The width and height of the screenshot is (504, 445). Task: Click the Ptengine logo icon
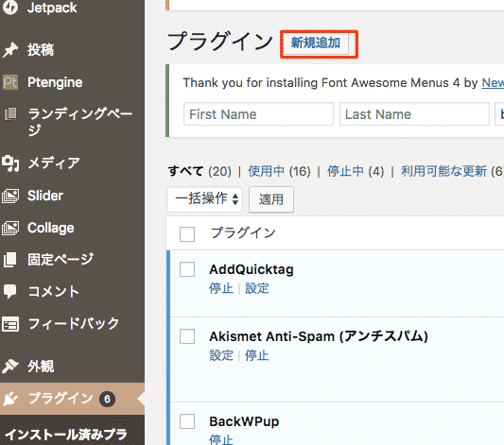coord(10,82)
